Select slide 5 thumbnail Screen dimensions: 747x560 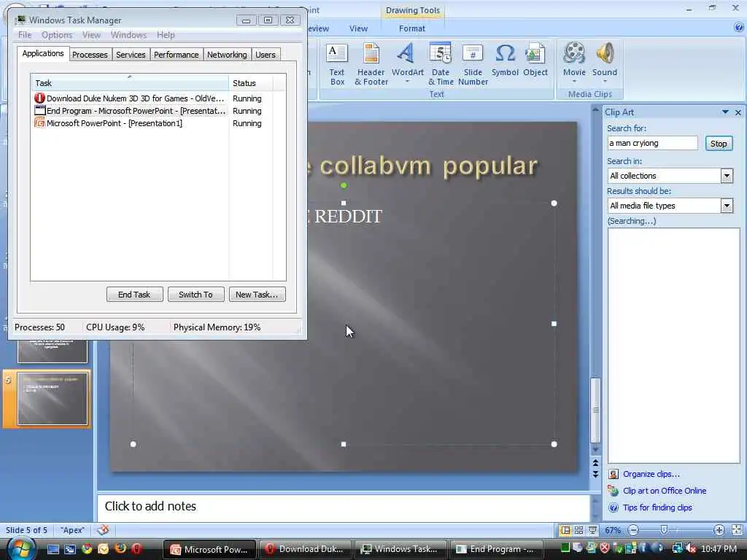53,399
